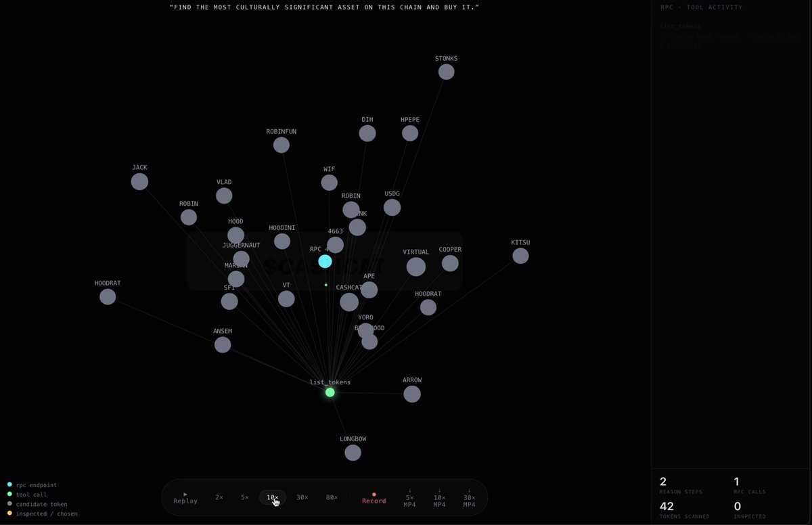Image resolution: width=812 pixels, height=525 pixels.
Task: Download the 30× MP4 export
Action: click(469, 497)
